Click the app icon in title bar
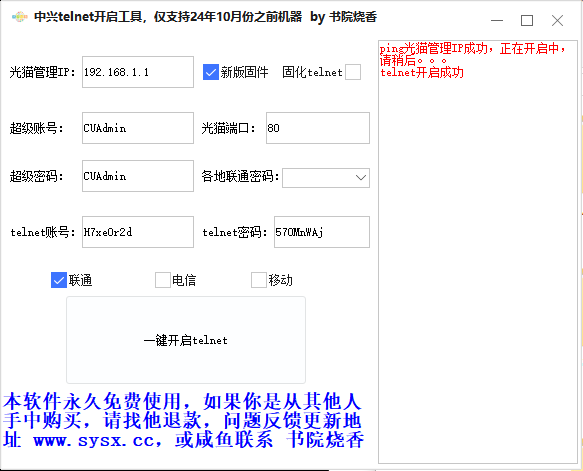 19,17
